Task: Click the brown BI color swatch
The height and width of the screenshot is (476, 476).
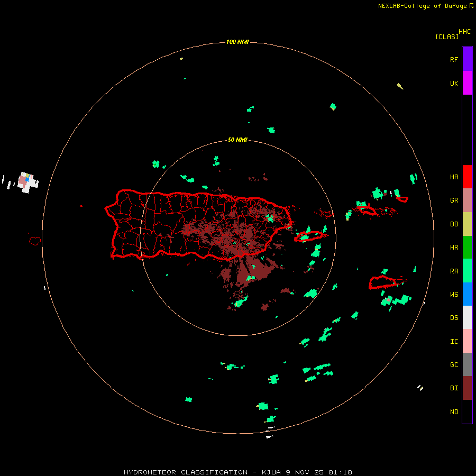Action: [x=467, y=388]
